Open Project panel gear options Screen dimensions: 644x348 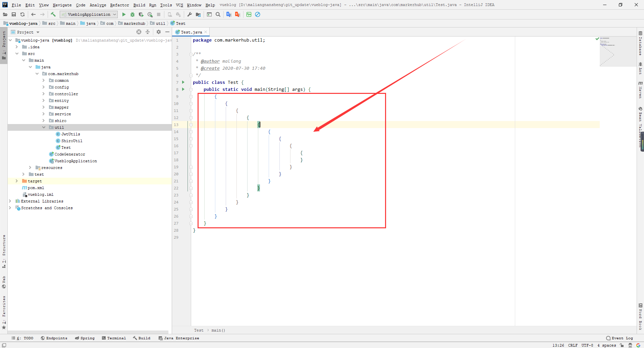(159, 32)
